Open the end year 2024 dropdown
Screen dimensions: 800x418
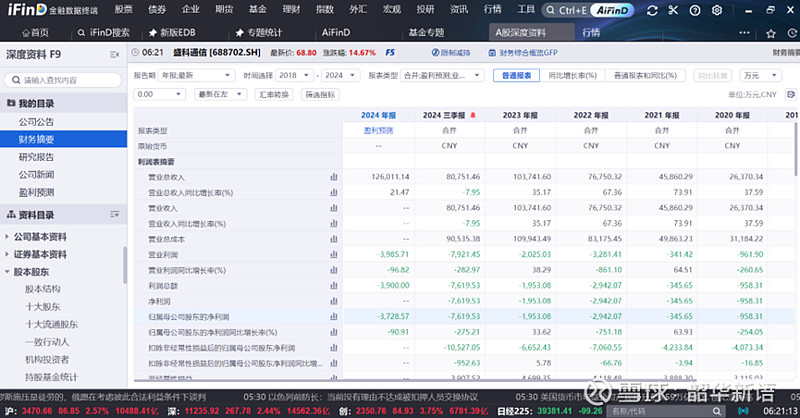click(340, 76)
